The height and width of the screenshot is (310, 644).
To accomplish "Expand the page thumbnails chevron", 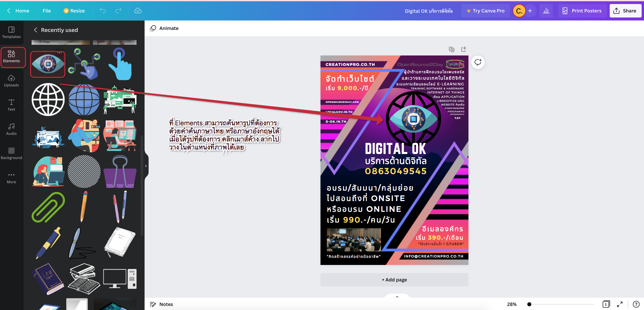I will 397,297.
